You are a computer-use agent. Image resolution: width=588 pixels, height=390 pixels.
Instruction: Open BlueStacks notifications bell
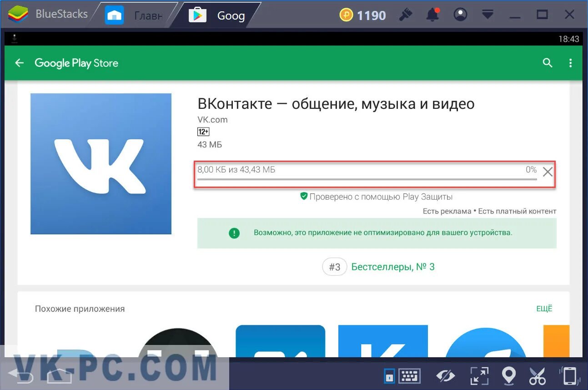pos(432,15)
